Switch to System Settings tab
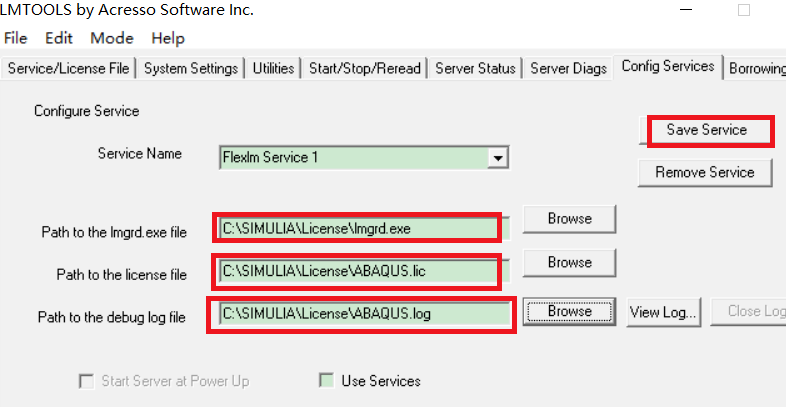 tap(191, 68)
